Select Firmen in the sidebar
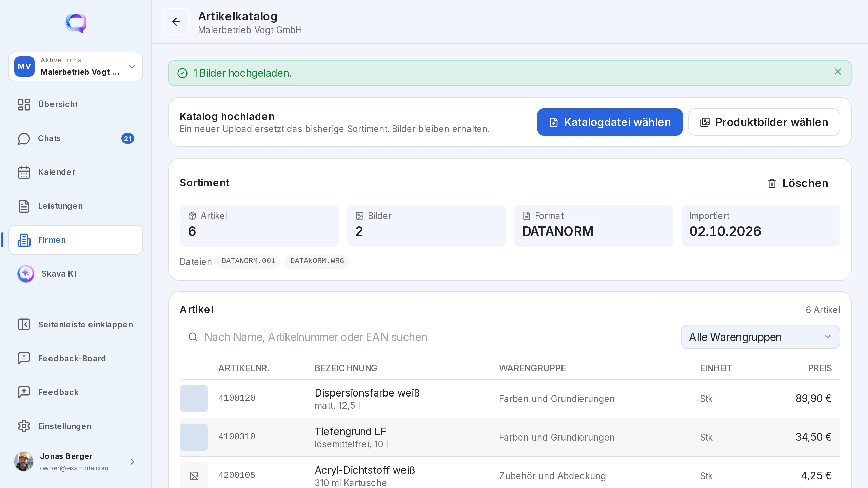 [x=76, y=240]
